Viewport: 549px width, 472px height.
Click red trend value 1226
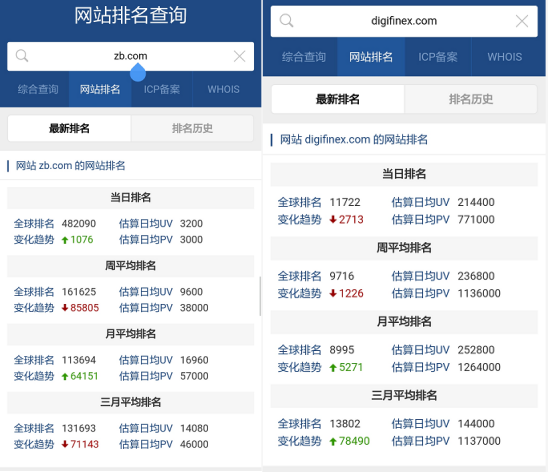(351, 293)
